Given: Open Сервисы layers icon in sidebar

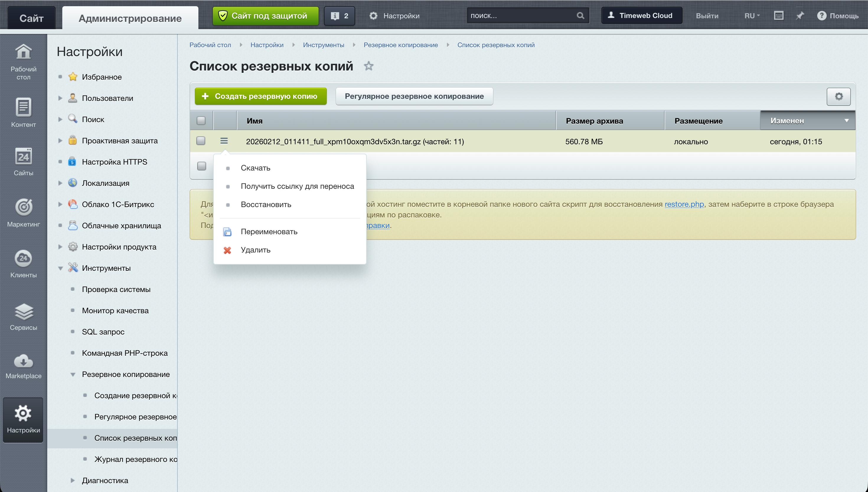Looking at the screenshot, I should coord(23,311).
